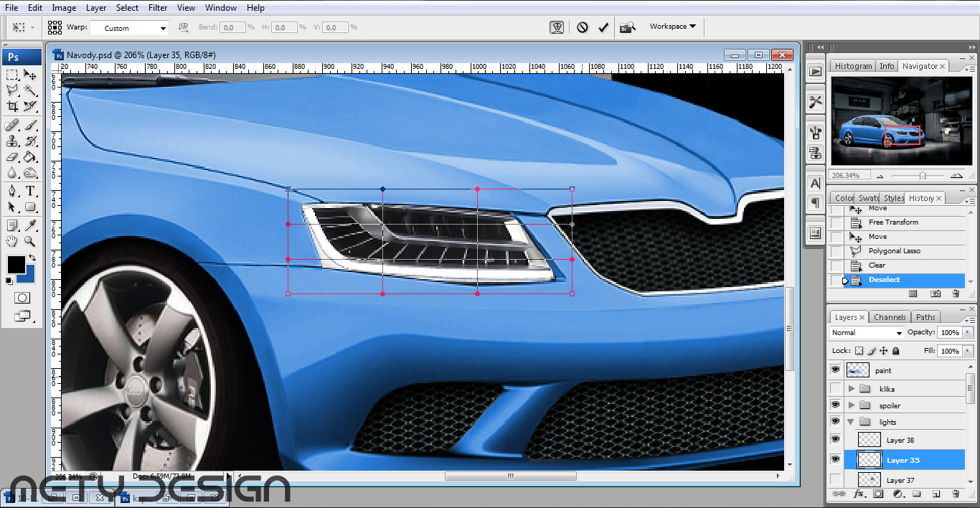The height and width of the screenshot is (508, 980).
Task: Select the Move tool in toolbox
Action: [x=30, y=74]
